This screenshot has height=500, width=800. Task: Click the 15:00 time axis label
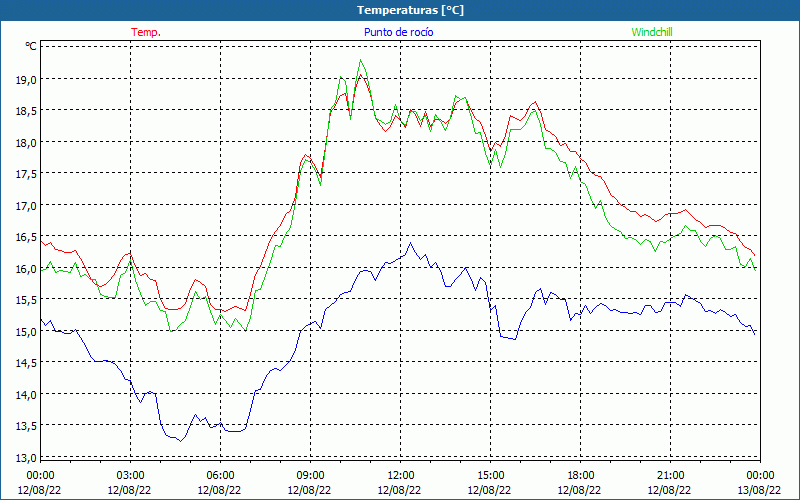tap(490, 476)
